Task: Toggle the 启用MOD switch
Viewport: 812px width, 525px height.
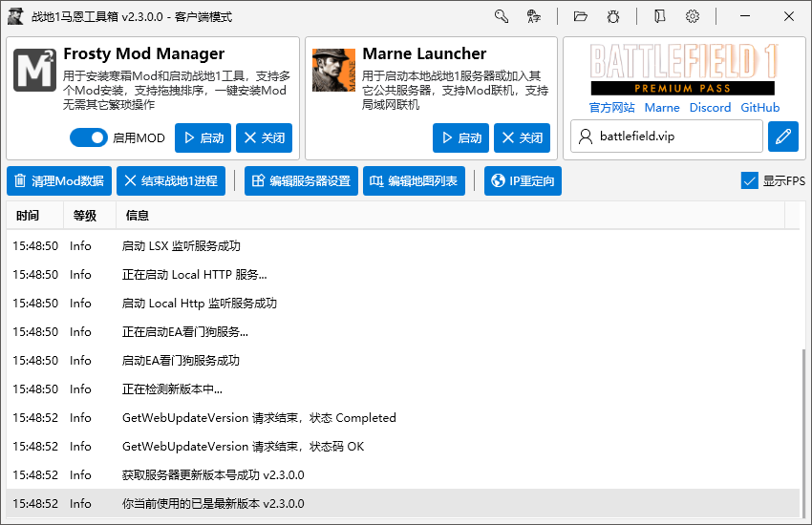Action: tap(89, 138)
